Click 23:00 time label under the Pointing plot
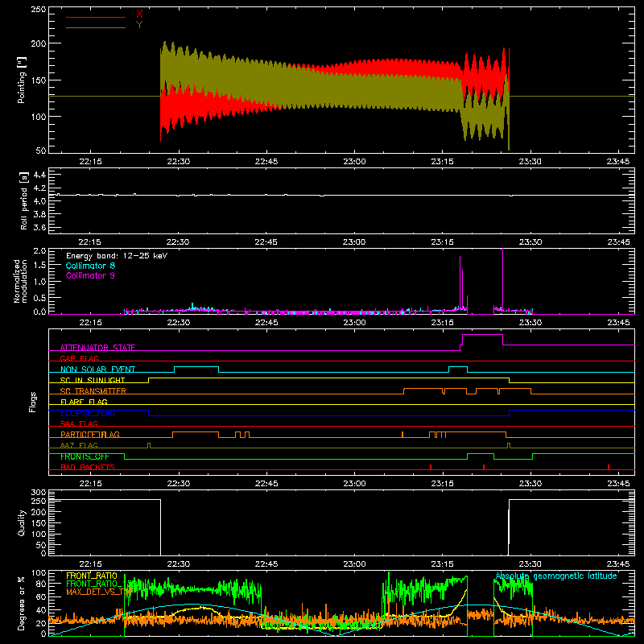 [x=354, y=162]
